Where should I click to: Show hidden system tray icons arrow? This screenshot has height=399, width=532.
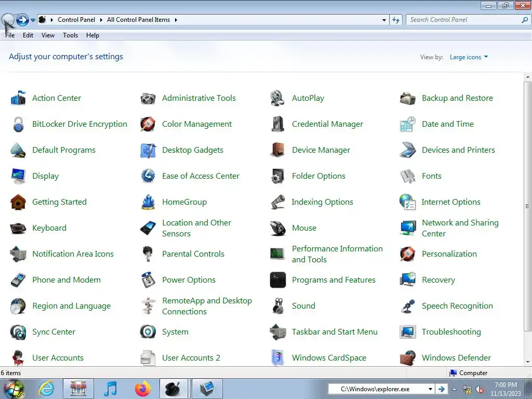(x=454, y=389)
